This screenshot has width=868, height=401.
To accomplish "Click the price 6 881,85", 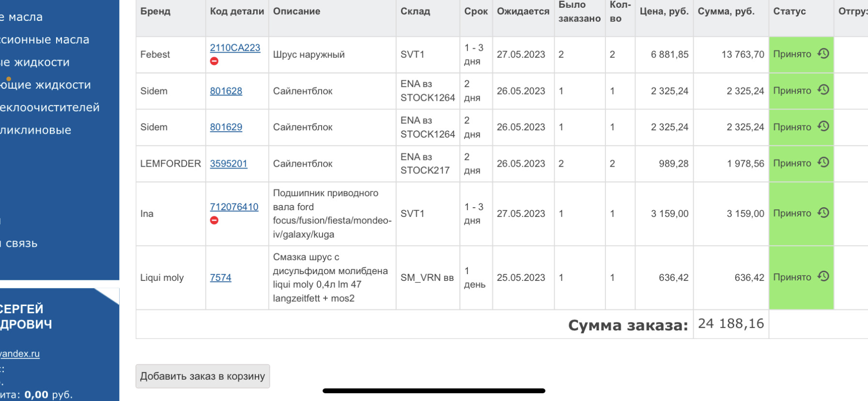I will (669, 54).
